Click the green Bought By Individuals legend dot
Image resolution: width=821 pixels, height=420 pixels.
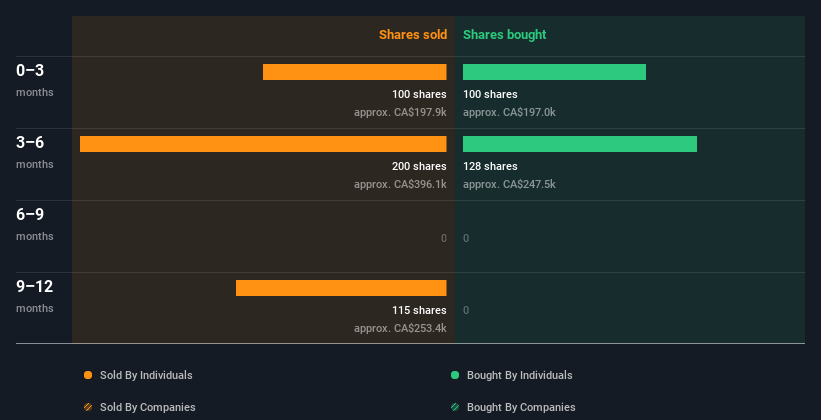pos(455,375)
